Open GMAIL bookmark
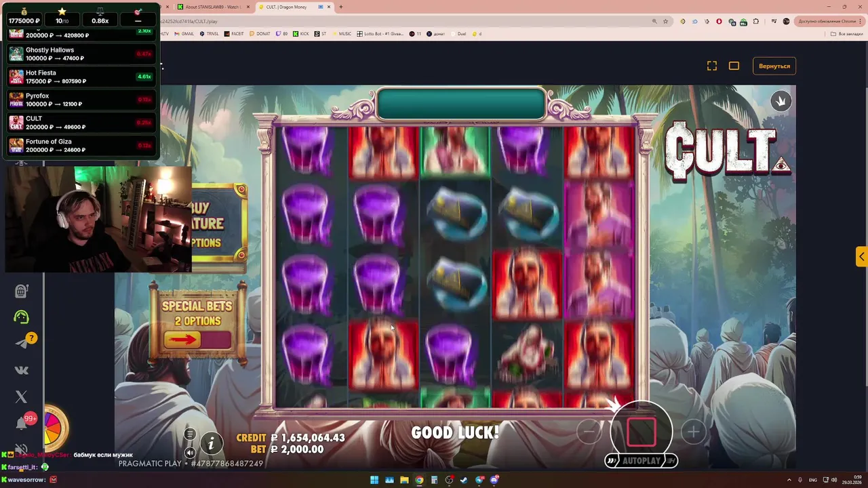This screenshot has width=868, height=488. point(184,34)
